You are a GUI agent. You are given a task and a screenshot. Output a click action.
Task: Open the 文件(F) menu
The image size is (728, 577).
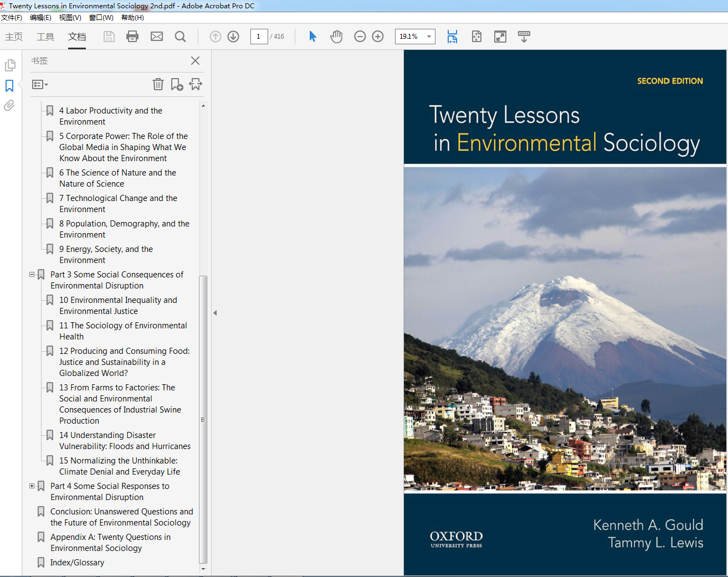11,18
